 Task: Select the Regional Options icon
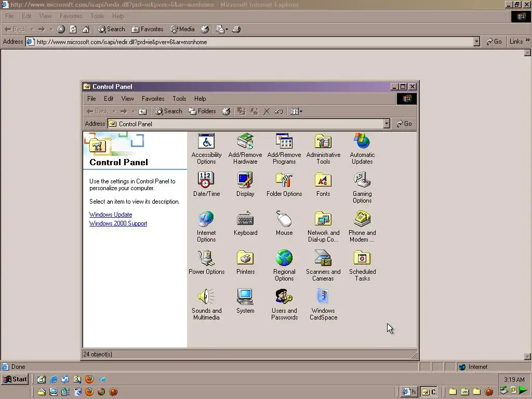tap(284, 265)
